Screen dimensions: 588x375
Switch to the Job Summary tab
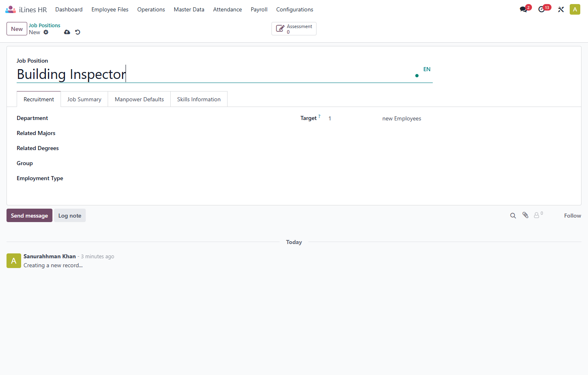click(84, 99)
